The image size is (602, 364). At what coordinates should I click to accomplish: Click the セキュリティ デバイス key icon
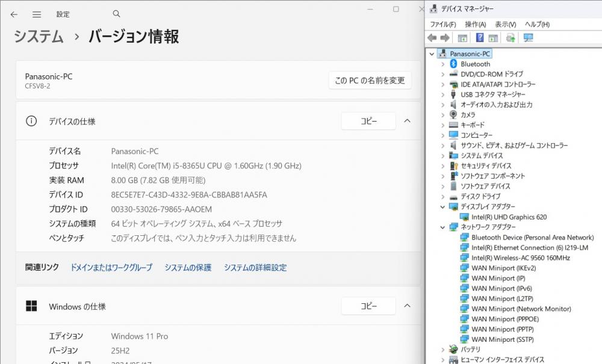pos(454,165)
